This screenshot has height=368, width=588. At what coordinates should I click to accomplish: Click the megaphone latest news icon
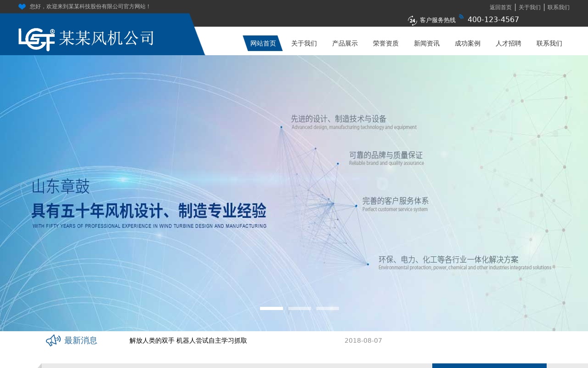click(53, 340)
